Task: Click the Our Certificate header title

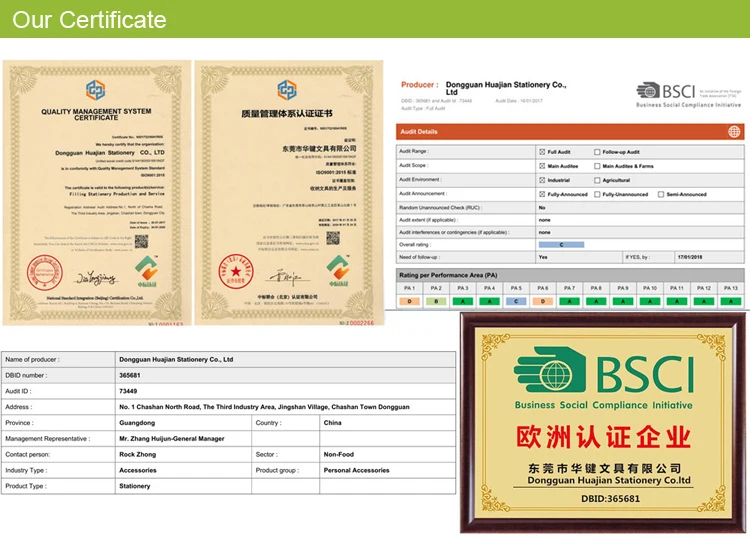Action: click(89, 20)
